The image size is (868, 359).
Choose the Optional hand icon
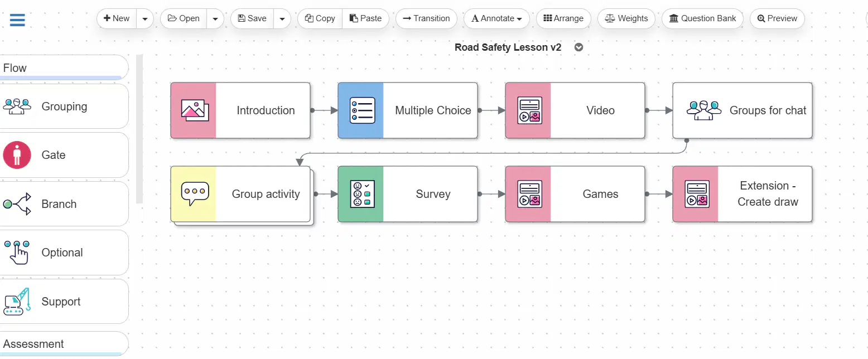(x=17, y=253)
